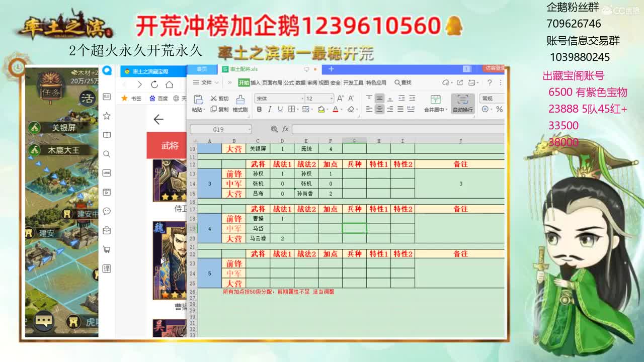Toggle align bottom
The width and height of the screenshot is (644, 362).
390,98
